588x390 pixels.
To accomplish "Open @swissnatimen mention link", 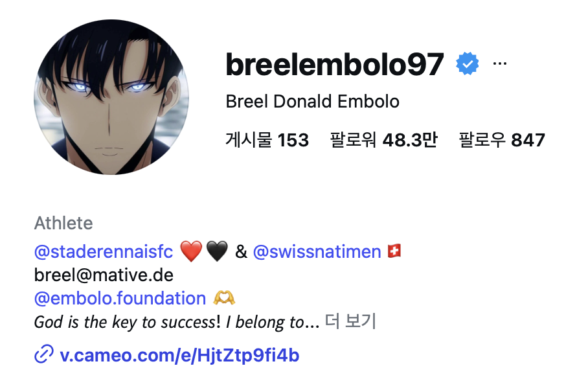I will tap(317, 251).
